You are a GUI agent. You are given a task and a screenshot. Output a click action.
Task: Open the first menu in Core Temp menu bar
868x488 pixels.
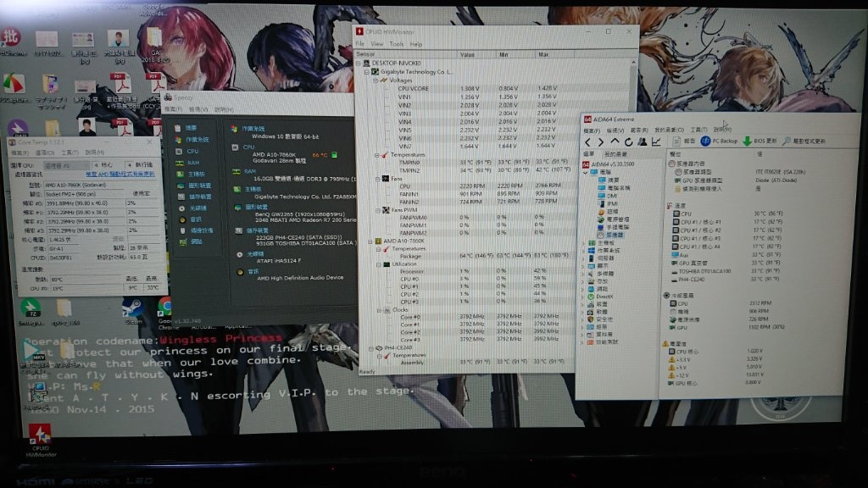19,152
